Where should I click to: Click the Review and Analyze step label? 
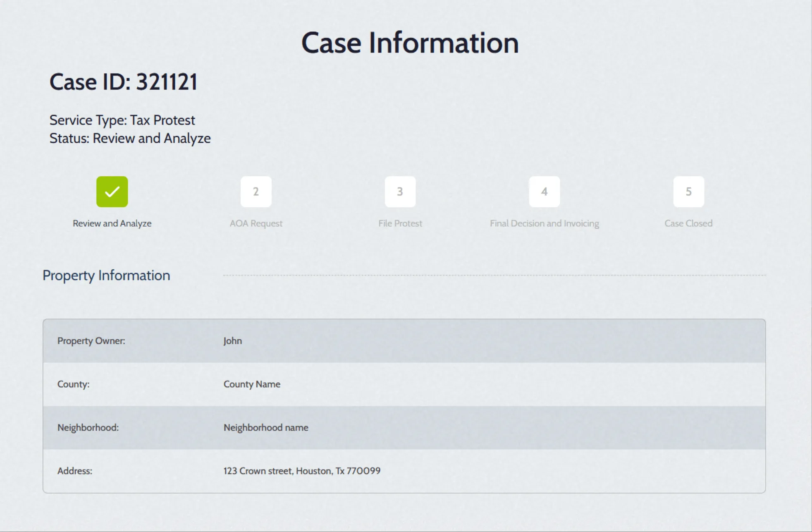tap(112, 223)
